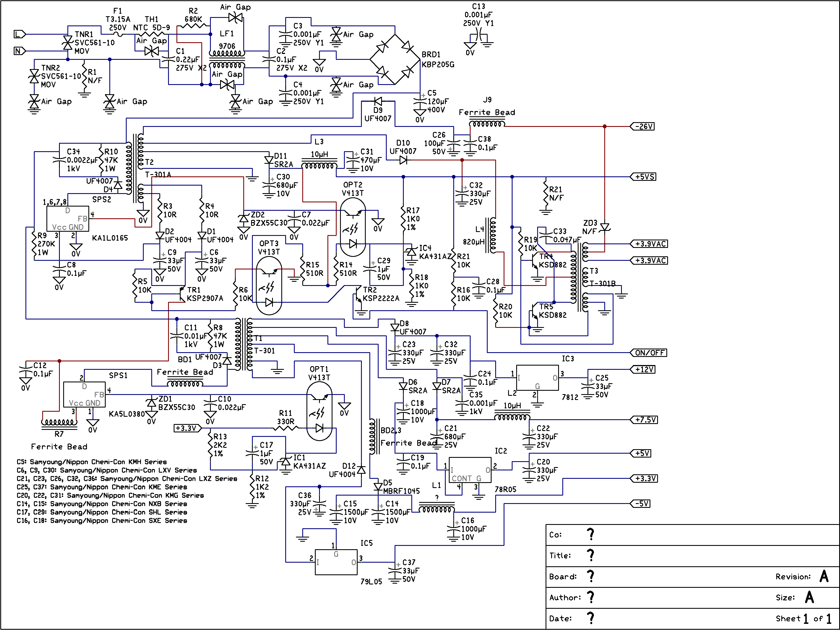Click the 'Title:' field in title block
The image size is (840, 630).
coord(693,556)
